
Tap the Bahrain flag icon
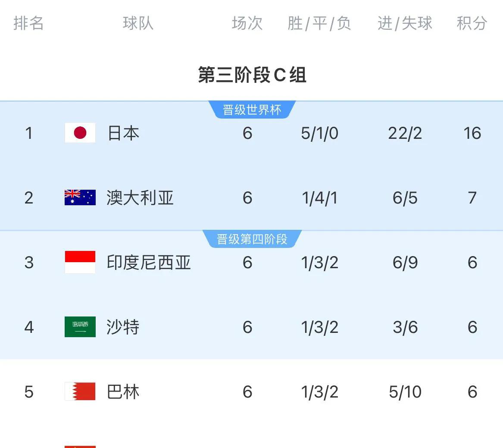tap(80, 391)
